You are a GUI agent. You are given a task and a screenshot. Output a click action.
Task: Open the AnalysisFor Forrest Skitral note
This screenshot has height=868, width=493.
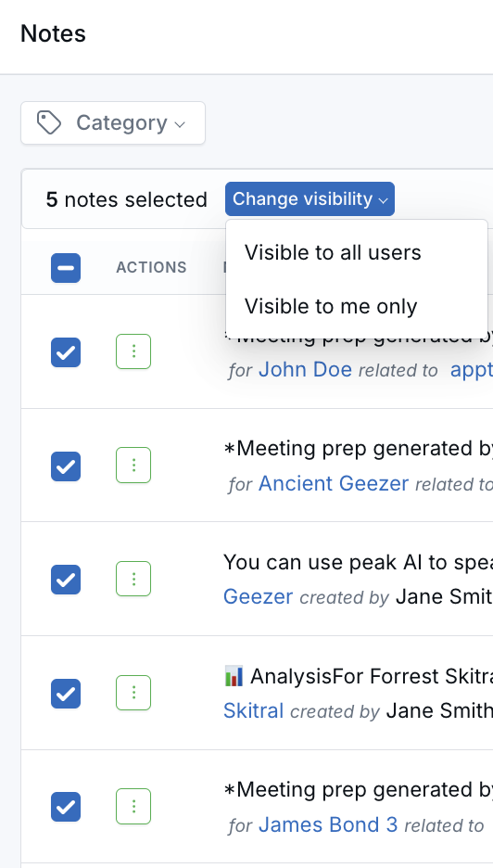point(358,676)
